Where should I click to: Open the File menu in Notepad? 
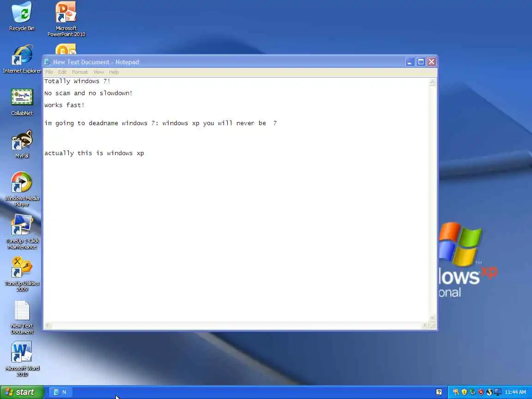tap(49, 72)
